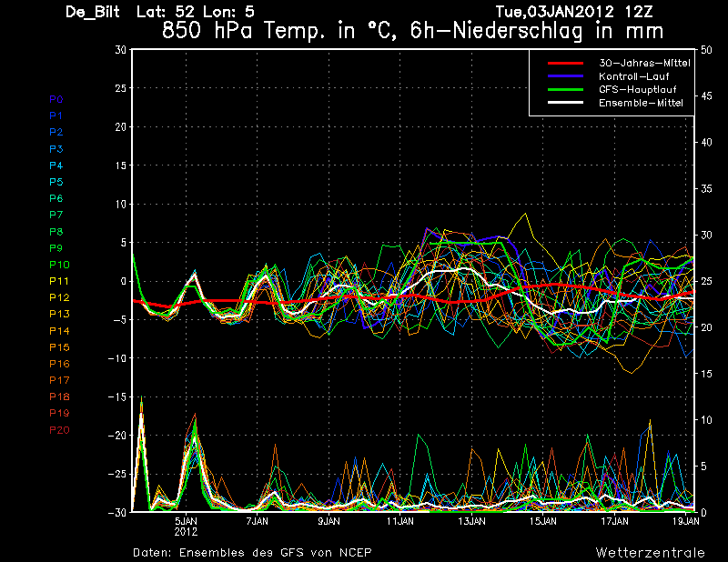
Task: Click the 17JAN date axis label
Action: [615, 521]
